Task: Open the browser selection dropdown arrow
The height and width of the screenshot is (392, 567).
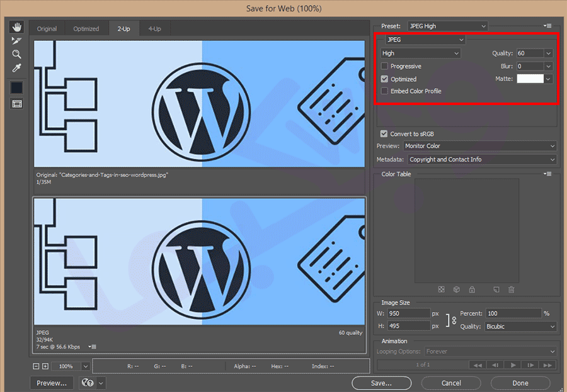Action: [101, 383]
